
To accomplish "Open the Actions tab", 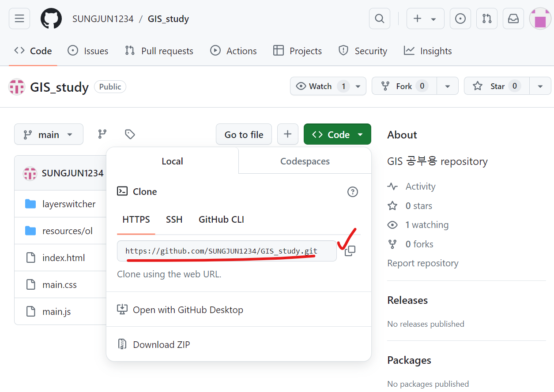I will [x=234, y=51].
